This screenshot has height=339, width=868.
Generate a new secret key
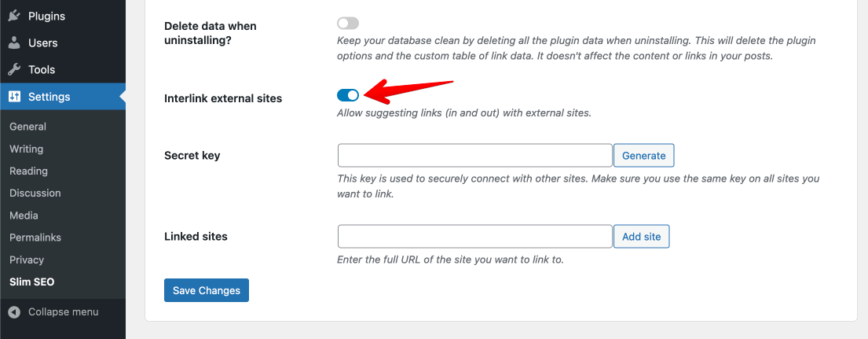pos(644,156)
